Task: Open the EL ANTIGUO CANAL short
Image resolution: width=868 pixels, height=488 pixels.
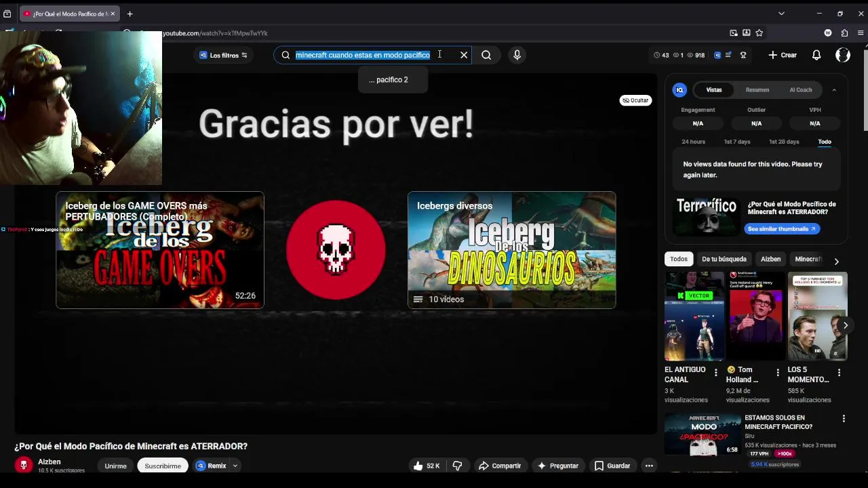Action: pyautogui.click(x=694, y=316)
